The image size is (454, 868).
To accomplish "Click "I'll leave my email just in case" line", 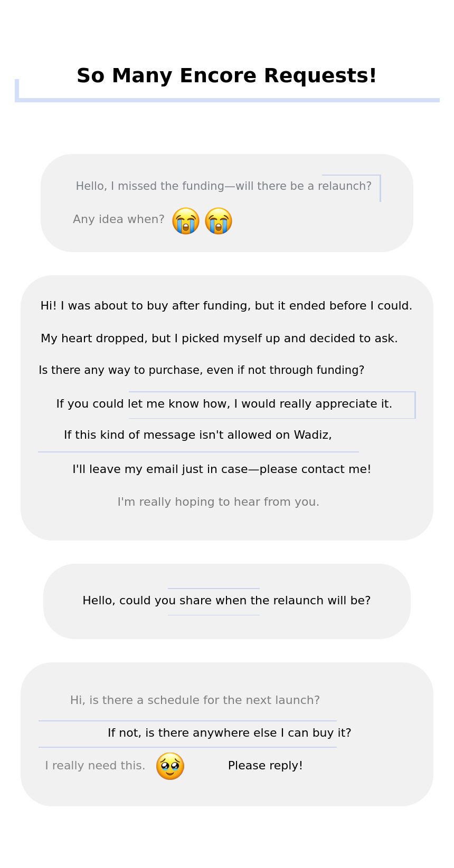I will 222,469.
